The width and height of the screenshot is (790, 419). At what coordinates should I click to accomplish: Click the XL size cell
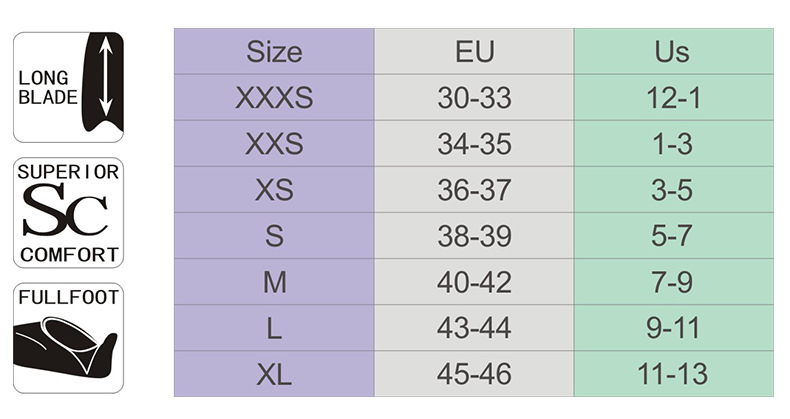(x=274, y=374)
